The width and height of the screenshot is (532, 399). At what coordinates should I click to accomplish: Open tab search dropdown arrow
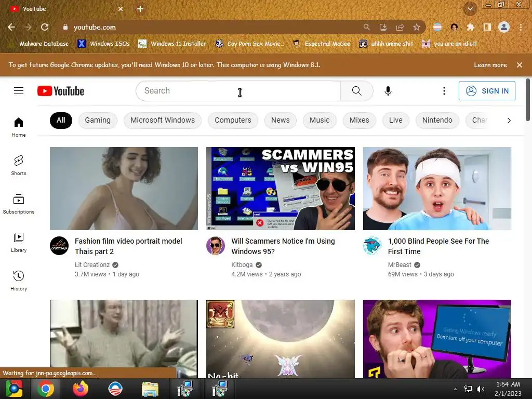click(470, 9)
